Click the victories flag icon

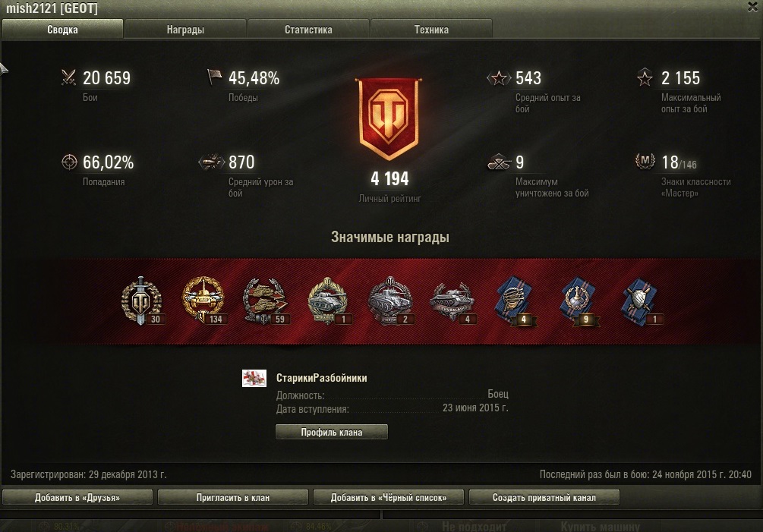click(213, 77)
